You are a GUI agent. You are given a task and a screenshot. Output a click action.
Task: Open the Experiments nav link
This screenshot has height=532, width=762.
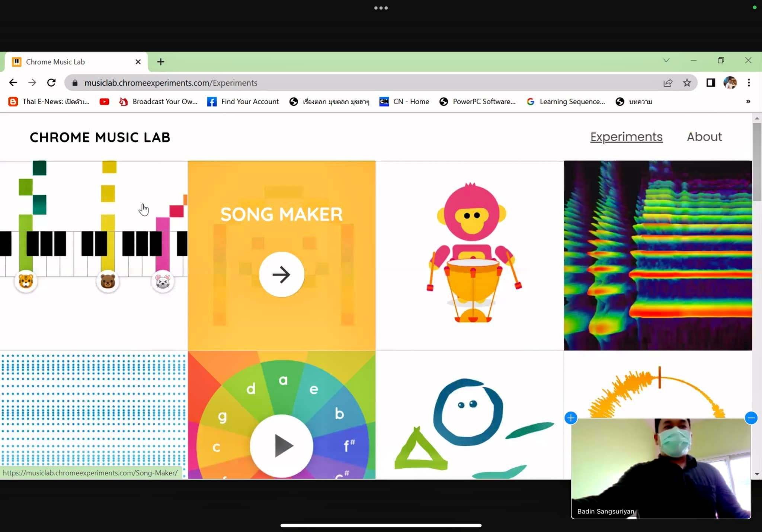(626, 137)
